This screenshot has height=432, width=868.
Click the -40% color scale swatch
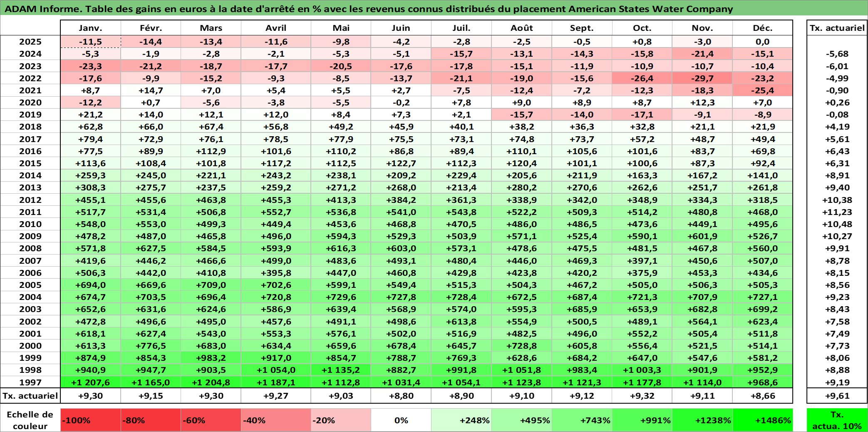(x=276, y=420)
